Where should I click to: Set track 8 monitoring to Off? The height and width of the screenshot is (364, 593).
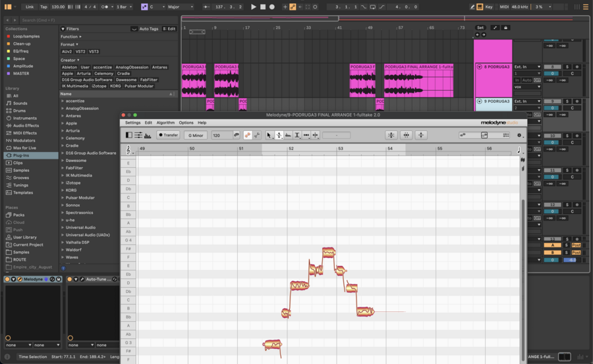tap(537, 80)
